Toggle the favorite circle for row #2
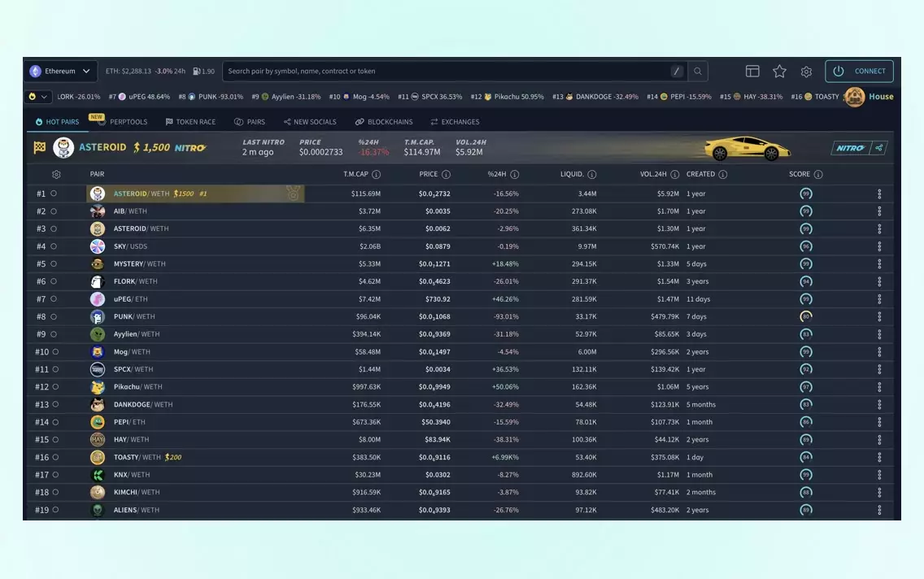The height and width of the screenshot is (579, 924). coord(54,211)
